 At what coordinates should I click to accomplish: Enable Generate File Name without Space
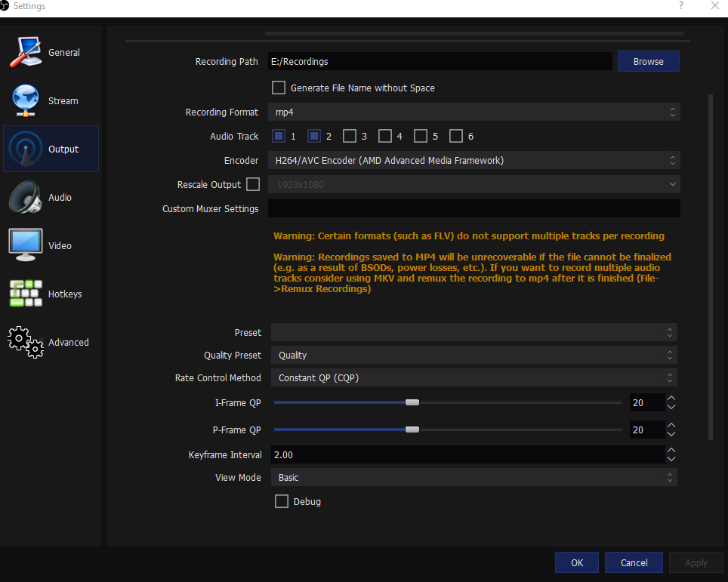coord(279,88)
